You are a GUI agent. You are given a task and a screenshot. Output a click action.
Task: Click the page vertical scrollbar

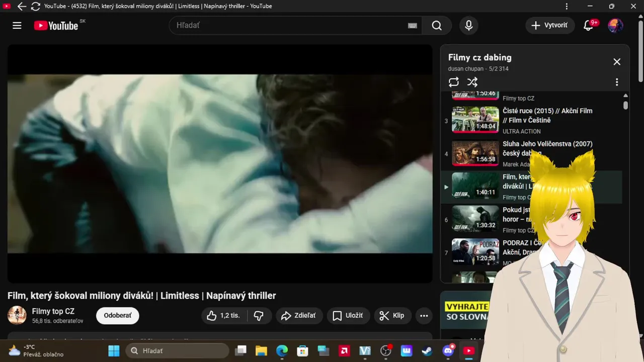click(640, 50)
